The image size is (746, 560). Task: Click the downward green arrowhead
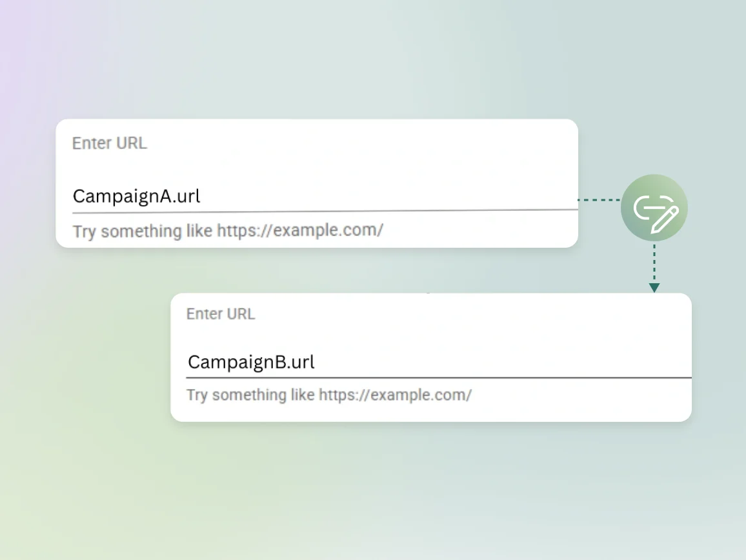click(654, 288)
